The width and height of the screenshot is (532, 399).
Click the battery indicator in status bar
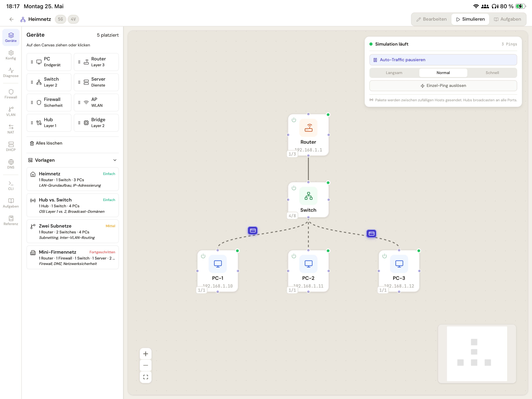(x=521, y=6)
